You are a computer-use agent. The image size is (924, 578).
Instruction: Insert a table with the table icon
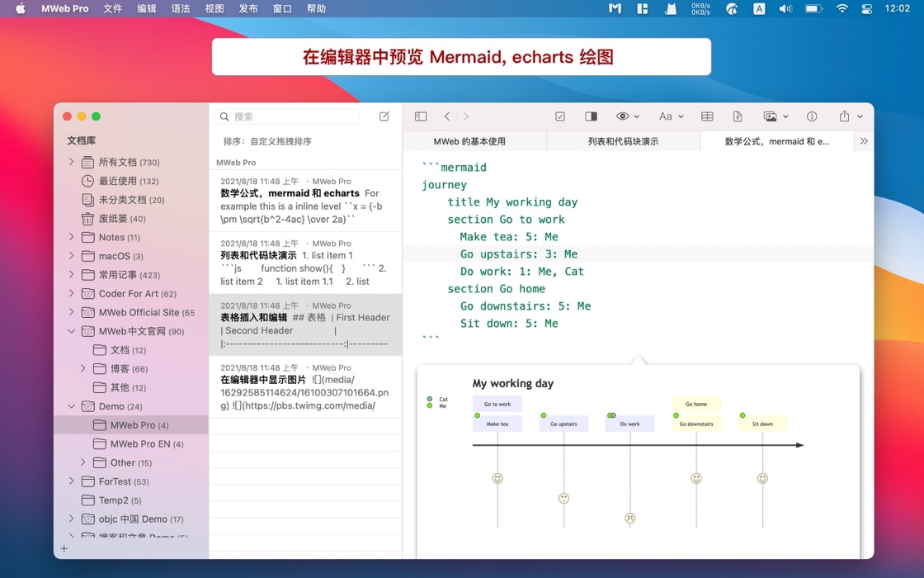click(707, 116)
